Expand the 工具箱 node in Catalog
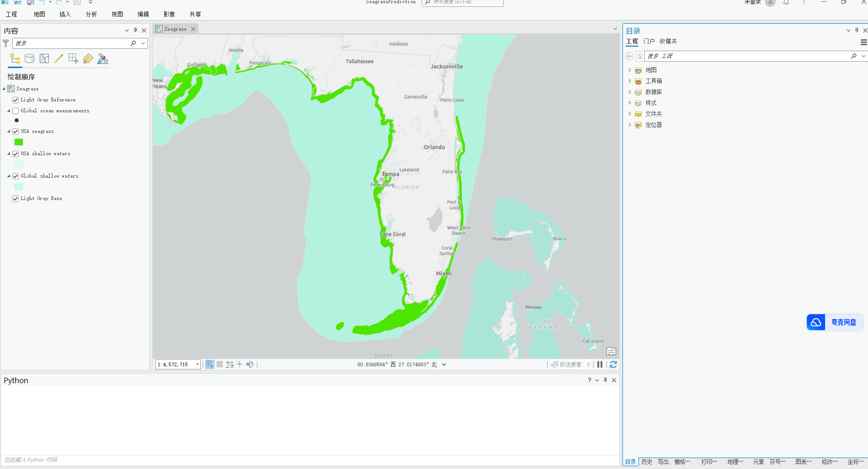The height and width of the screenshot is (469, 868). pos(629,81)
